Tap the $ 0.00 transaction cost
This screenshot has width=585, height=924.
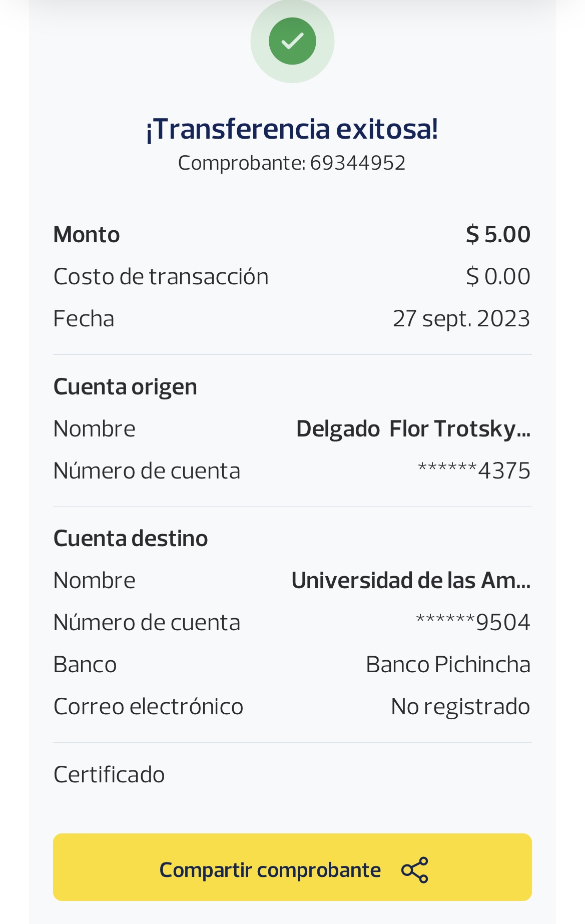(x=498, y=276)
